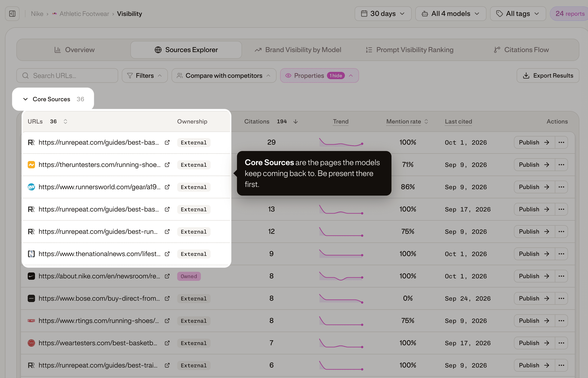Open the 30 days date range dropdown

coord(383,14)
